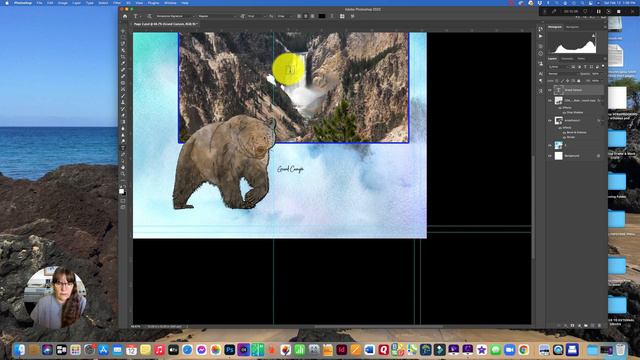
Task: Create a new layer icon
Action: point(593,325)
